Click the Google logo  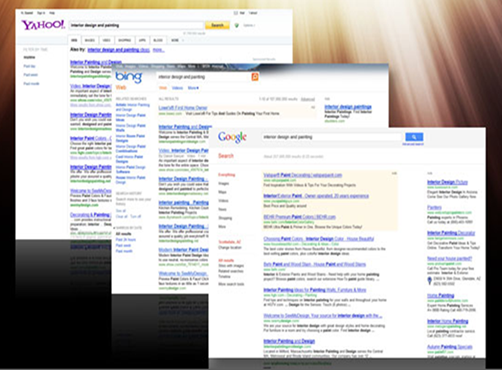(232, 137)
